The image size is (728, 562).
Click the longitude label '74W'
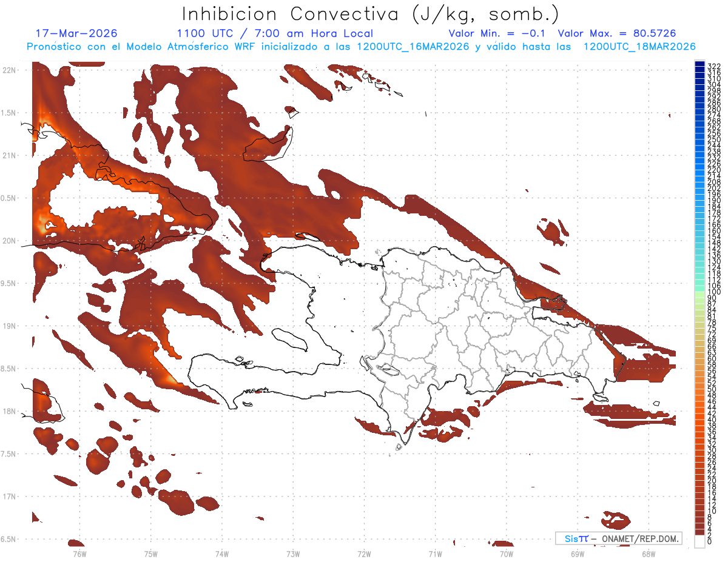(x=222, y=554)
